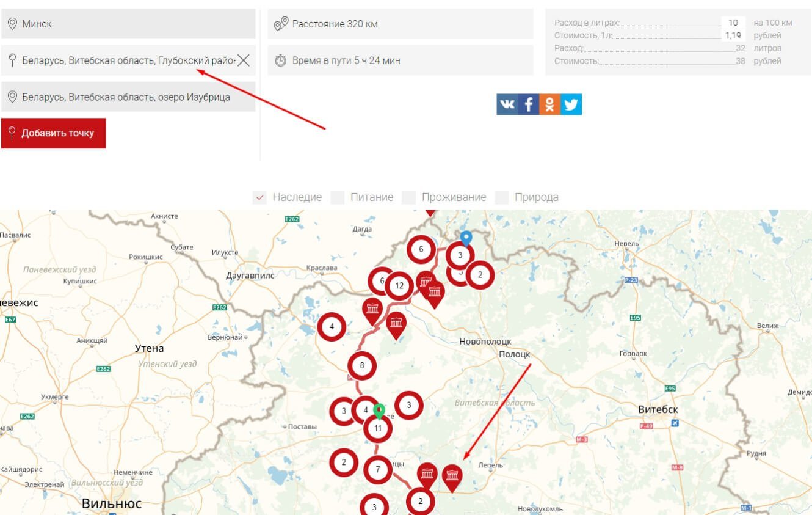
Task: Open the heritage museum marker near Лепель
Action: [452, 477]
